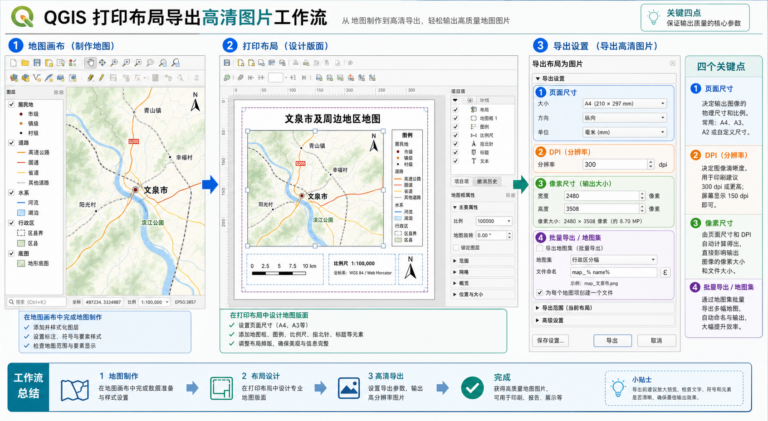
Task: Click the New Layout icon in layout toolbar
Action: point(241,63)
